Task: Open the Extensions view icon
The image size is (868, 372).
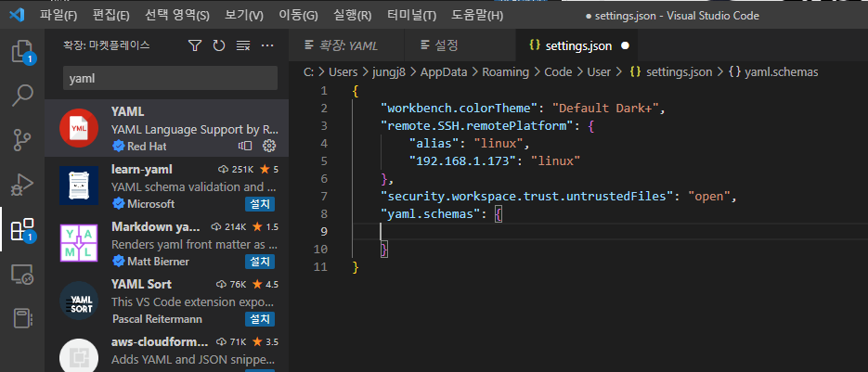Action: click(22, 229)
